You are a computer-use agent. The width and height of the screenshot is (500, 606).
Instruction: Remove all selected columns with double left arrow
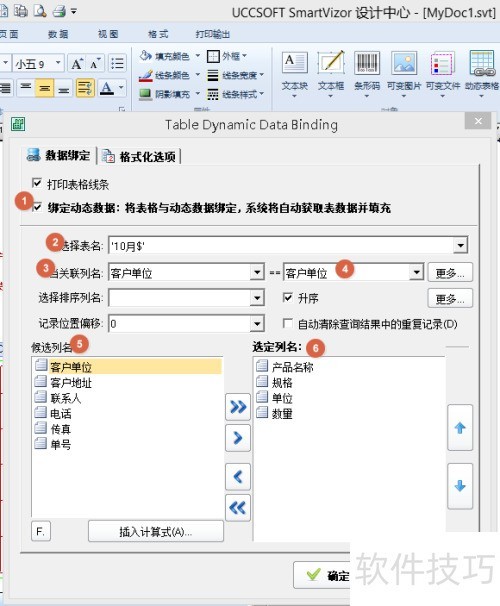238,507
